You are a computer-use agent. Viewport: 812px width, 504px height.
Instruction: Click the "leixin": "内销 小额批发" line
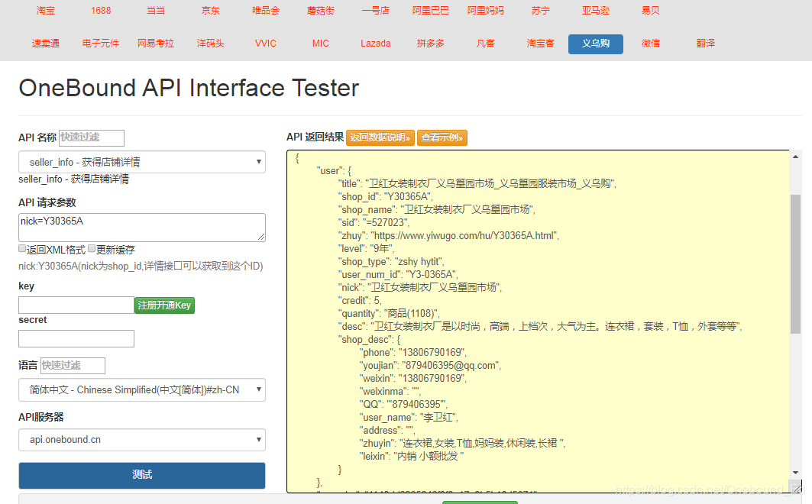pyautogui.click(x=412, y=457)
